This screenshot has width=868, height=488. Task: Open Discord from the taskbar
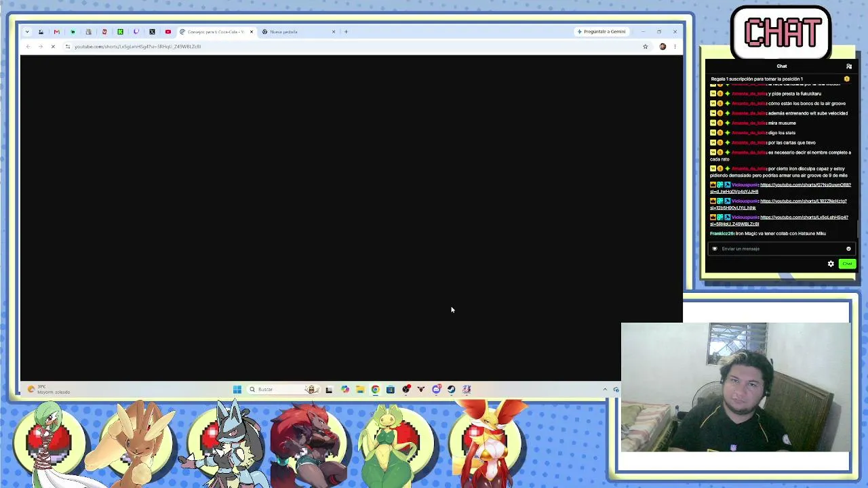436,390
